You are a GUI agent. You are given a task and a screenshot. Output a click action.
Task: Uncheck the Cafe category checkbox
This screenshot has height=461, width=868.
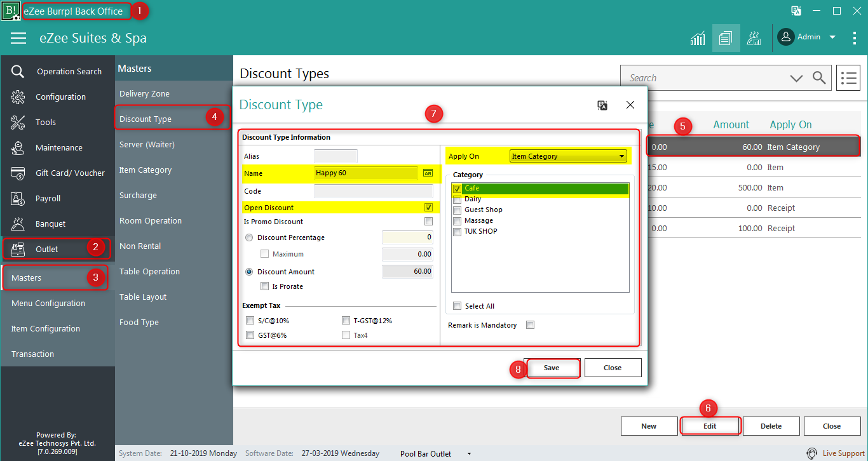(x=457, y=189)
